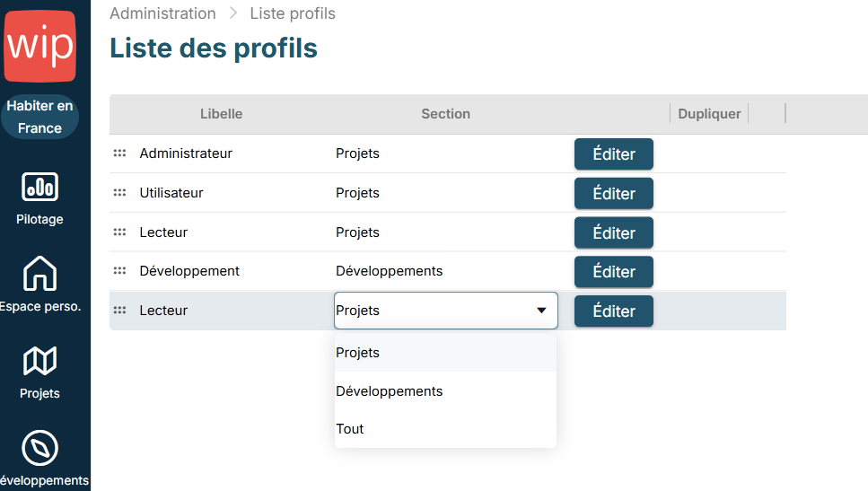Choose Développements from the dropdown list
The width and height of the screenshot is (868, 491).
389,391
